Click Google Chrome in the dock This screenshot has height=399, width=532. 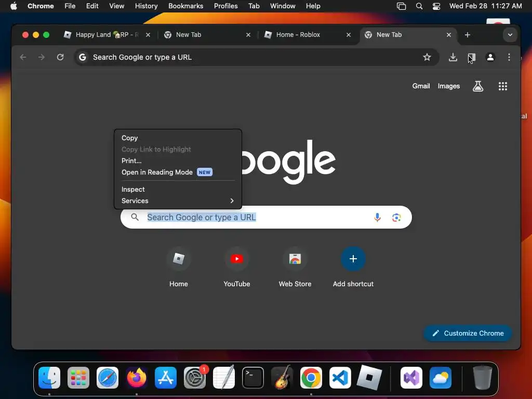(311, 378)
